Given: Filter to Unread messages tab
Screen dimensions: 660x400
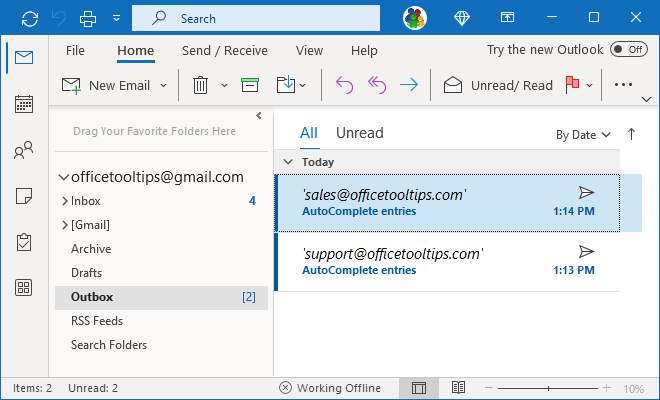Looking at the screenshot, I should click(360, 133).
